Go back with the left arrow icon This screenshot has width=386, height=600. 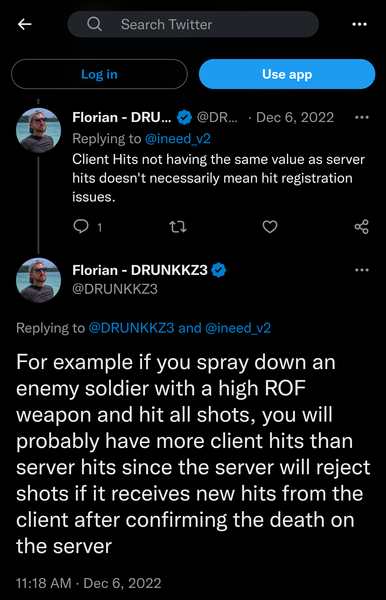click(24, 24)
